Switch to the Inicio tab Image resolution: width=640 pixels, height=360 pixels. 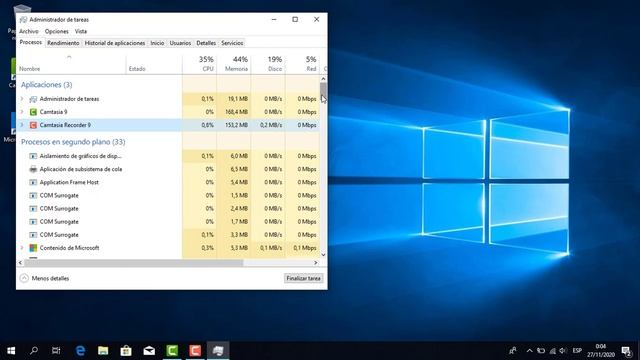pos(157,43)
